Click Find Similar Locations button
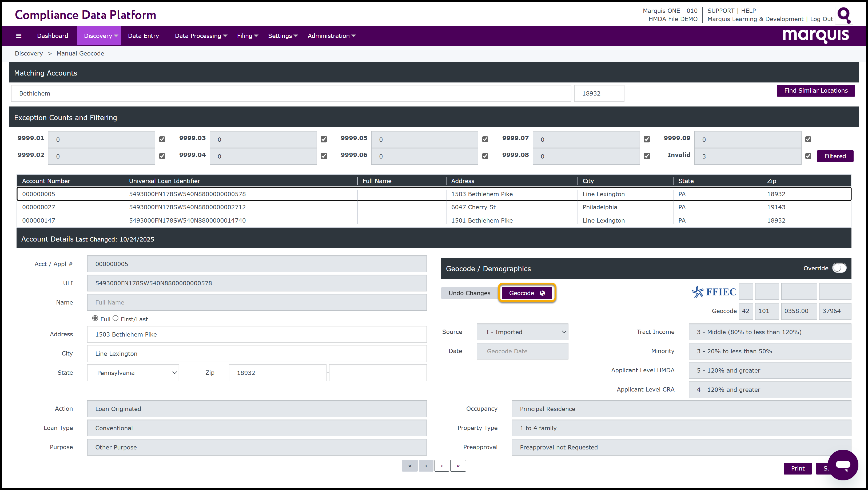 815,91
